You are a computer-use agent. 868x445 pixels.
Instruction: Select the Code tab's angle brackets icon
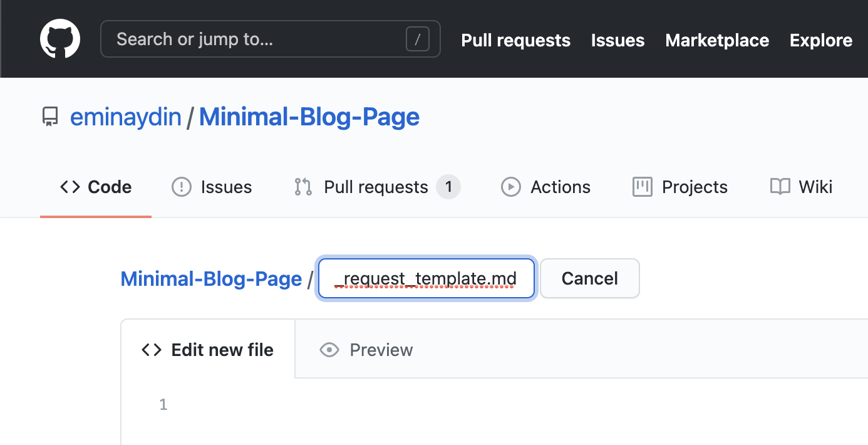pyautogui.click(x=70, y=187)
